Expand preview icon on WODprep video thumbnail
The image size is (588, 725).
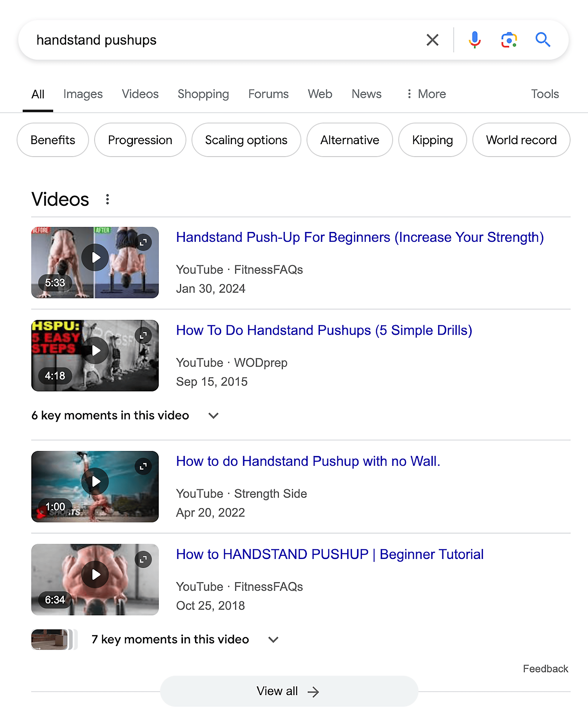pyautogui.click(x=143, y=335)
